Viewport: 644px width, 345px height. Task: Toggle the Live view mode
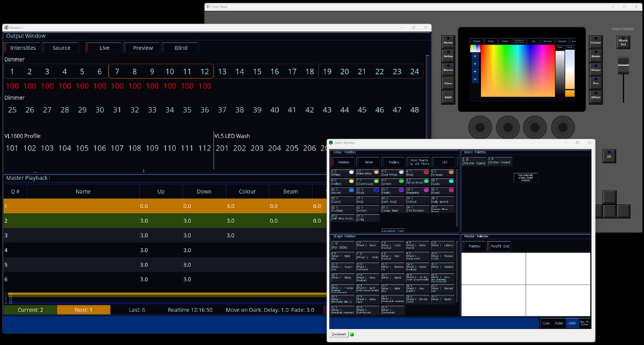pyautogui.click(x=104, y=48)
